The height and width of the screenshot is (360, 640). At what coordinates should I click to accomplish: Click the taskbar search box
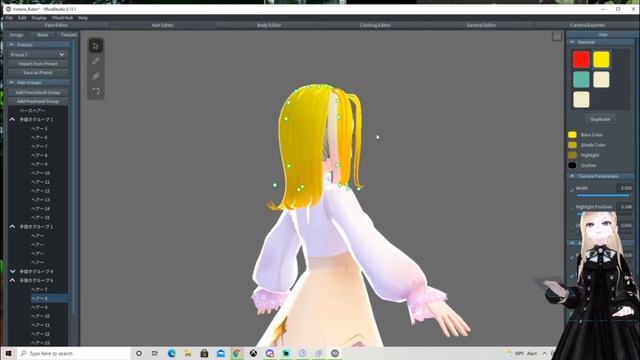73,353
